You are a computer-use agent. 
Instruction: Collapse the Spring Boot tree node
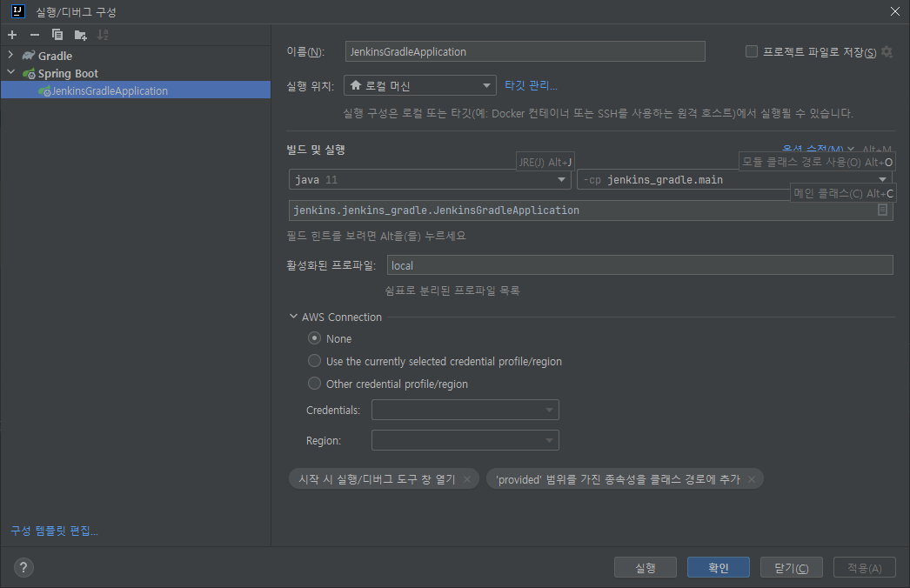[10, 72]
